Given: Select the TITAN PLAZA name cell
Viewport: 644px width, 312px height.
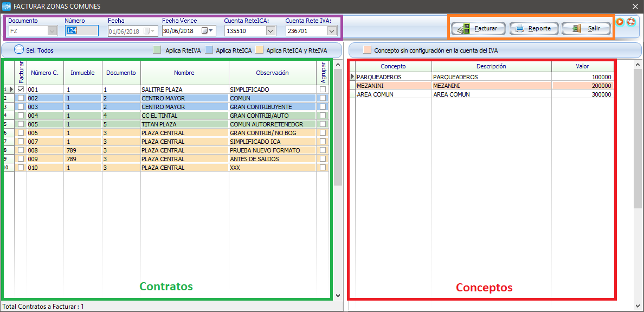Looking at the screenshot, I should coord(185,124).
